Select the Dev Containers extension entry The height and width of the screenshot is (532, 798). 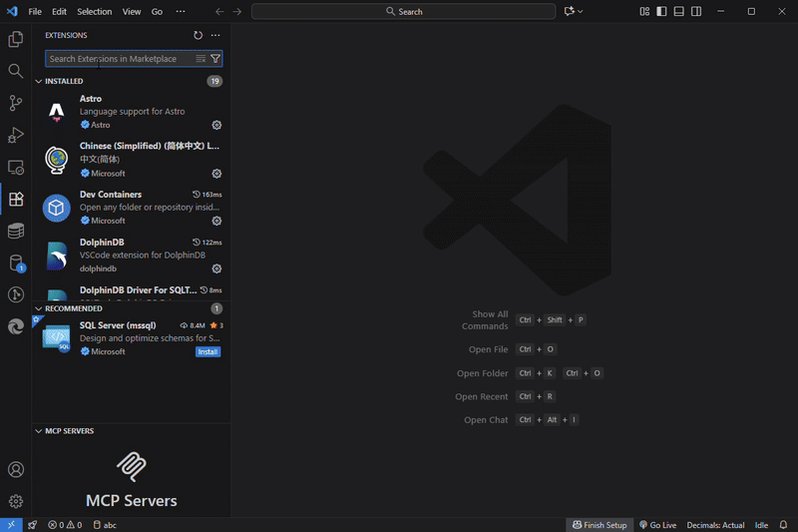click(131, 207)
